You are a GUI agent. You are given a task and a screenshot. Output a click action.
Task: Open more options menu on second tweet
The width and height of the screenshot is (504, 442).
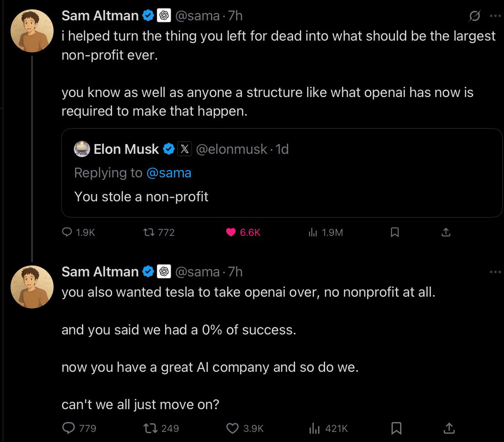[496, 272]
